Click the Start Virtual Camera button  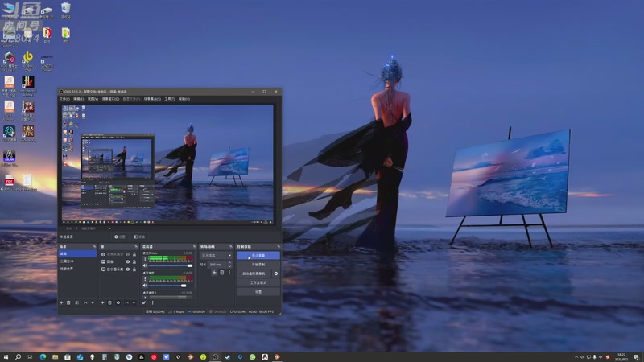(x=254, y=274)
